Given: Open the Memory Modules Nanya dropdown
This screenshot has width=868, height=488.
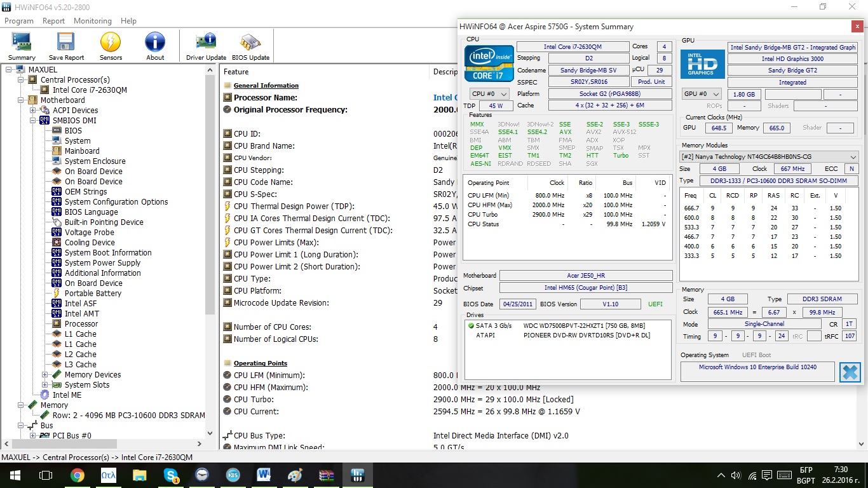Looking at the screenshot, I should point(769,156).
